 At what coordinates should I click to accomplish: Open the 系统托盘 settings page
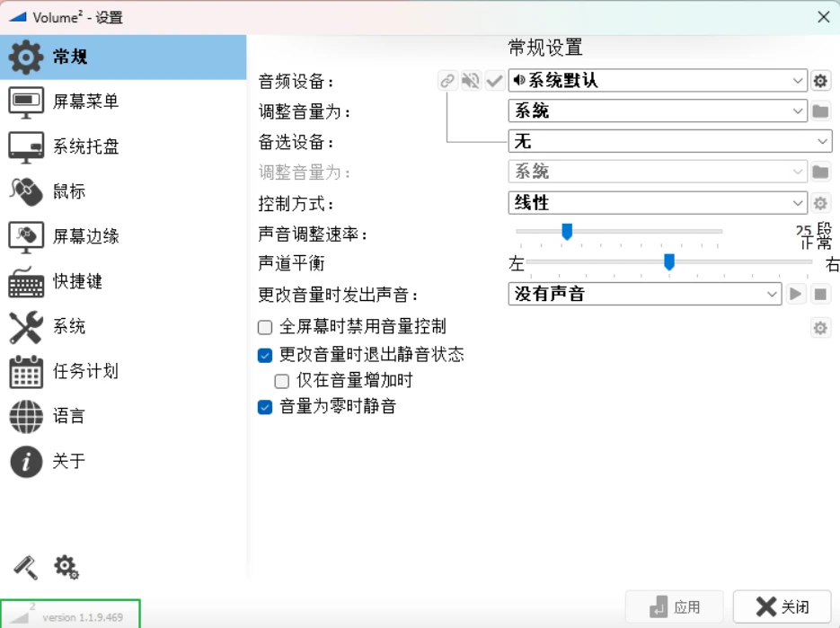point(85,146)
